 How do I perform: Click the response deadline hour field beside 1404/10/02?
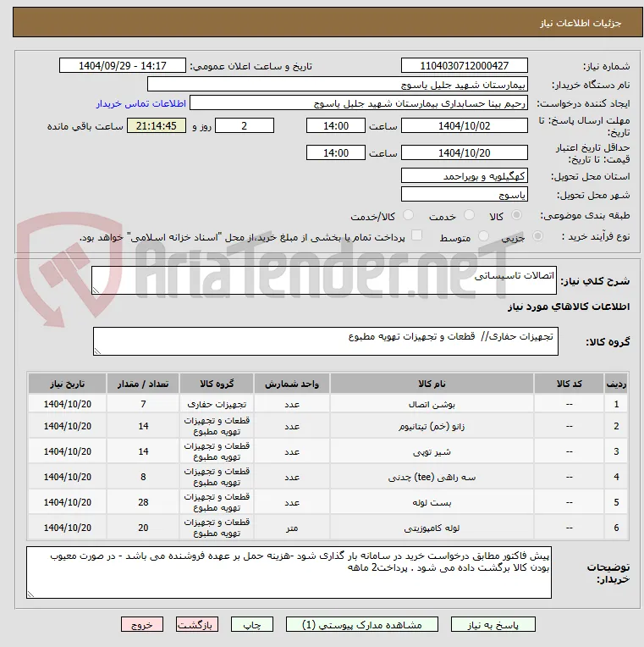(x=336, y=125)
